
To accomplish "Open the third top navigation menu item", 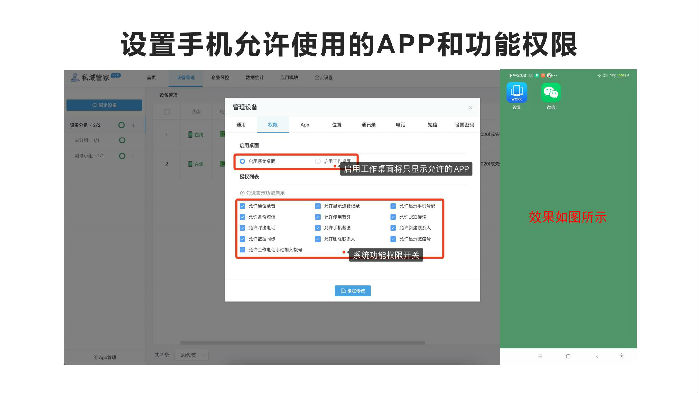I will pyautogui.click(x=220, y=78).
